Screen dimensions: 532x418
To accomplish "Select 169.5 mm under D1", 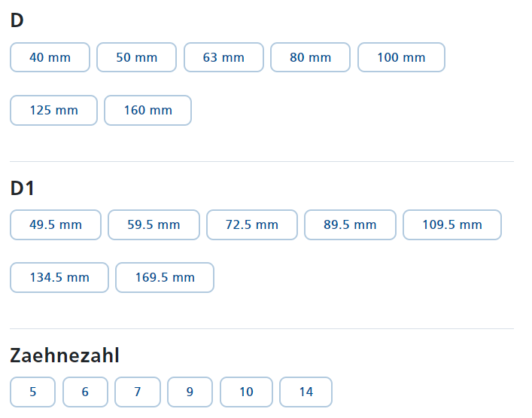I will tap(165, 277).
